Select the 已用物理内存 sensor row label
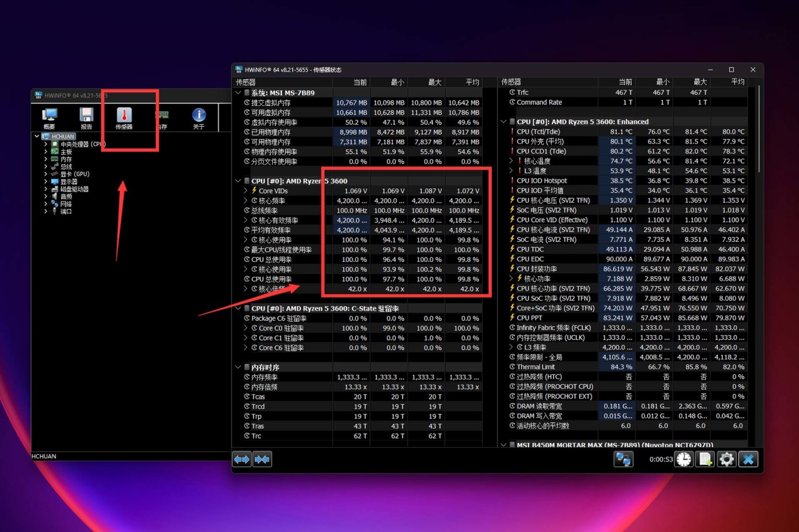Image resolution: width=799 pixels, height=532 pixels. point(270,132)
